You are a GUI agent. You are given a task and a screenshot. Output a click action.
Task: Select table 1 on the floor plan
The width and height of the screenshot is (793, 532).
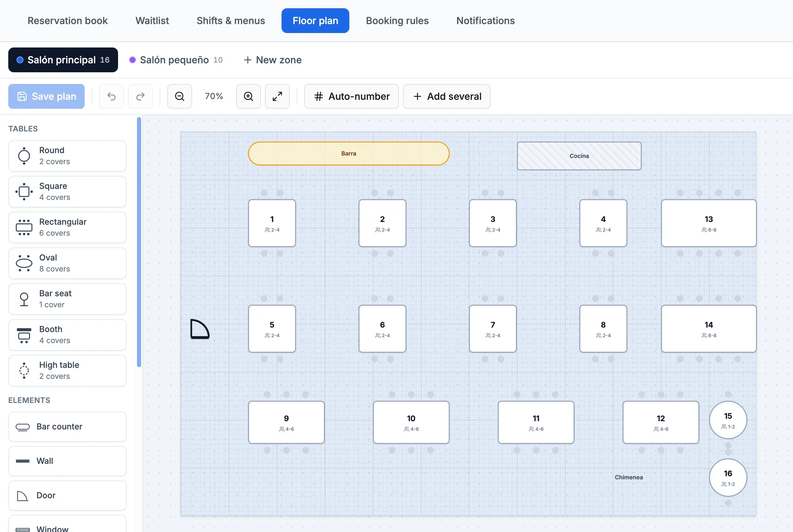point(272,223)
